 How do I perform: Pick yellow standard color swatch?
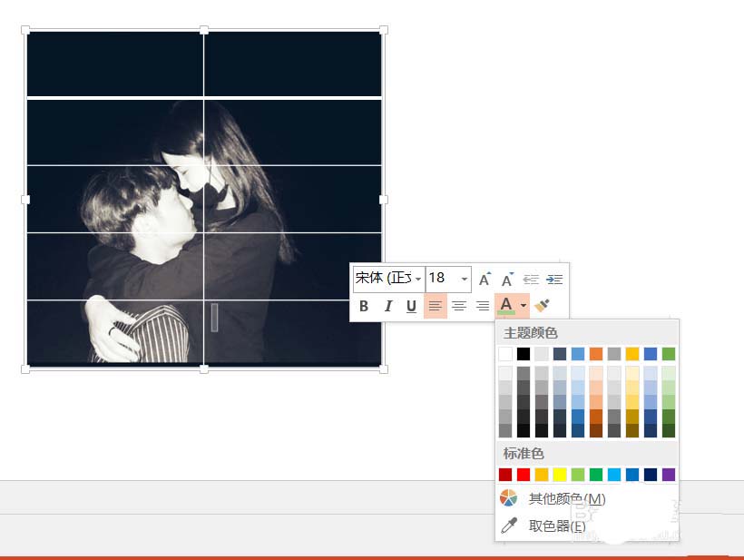point(560,475)
